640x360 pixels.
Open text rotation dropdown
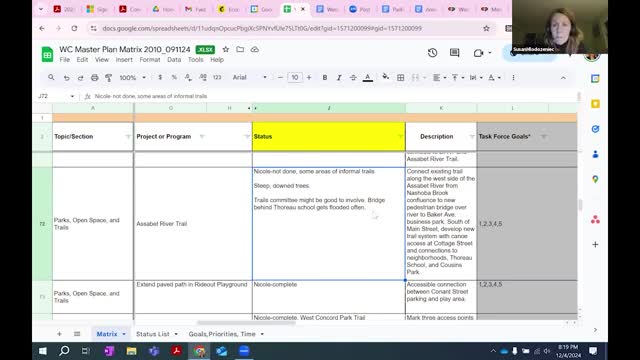pyautogui.click(x=494, y=78)
